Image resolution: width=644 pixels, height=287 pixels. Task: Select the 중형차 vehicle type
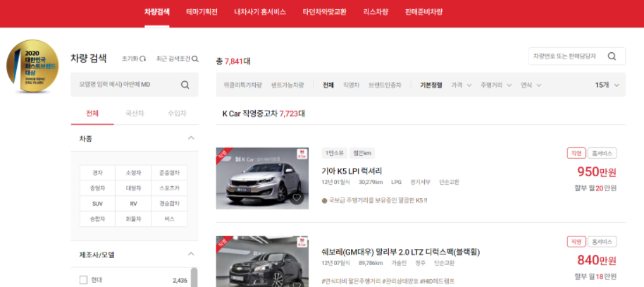(x=97, y=188)
